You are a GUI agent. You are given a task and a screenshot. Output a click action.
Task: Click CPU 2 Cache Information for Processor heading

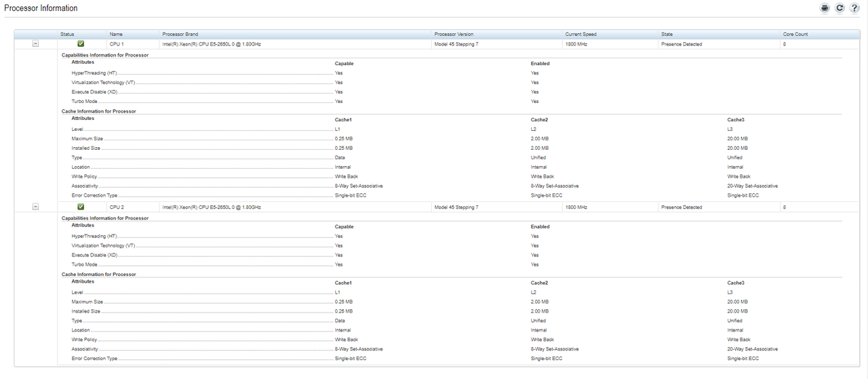point(99,274)
